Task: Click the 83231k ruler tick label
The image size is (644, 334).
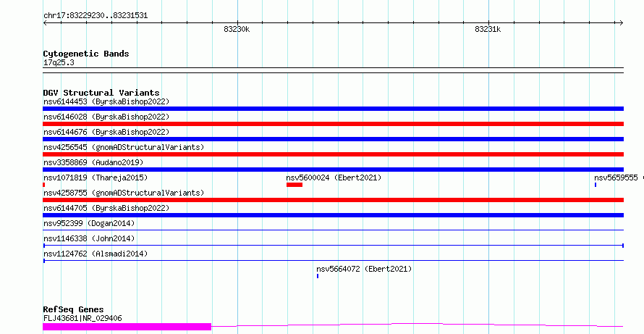Action: click(488, 29)
